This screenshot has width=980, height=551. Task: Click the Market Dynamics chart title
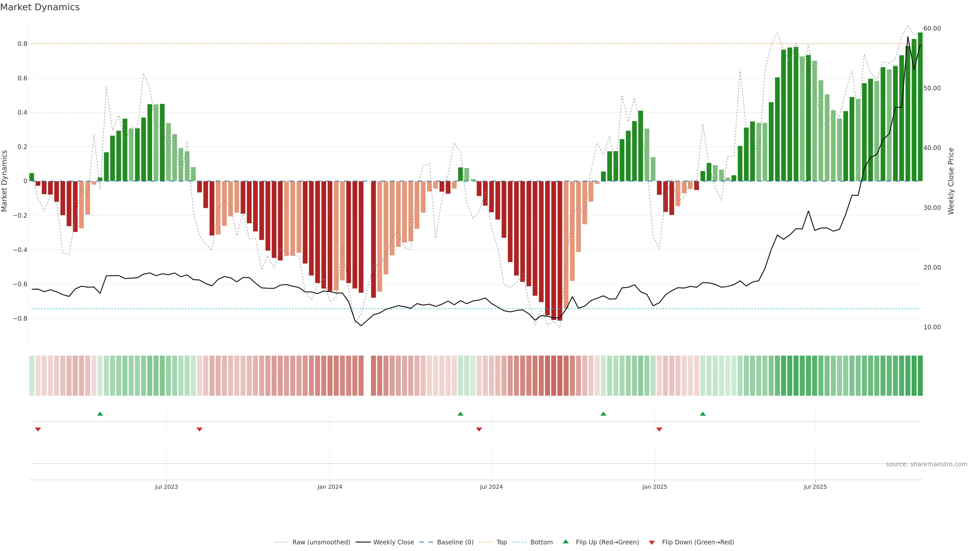coord(40,7)
